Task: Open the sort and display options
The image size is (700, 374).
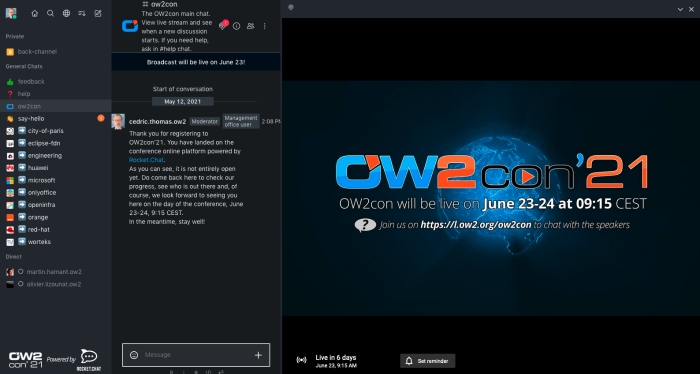Action: click(x=82, y=13)
